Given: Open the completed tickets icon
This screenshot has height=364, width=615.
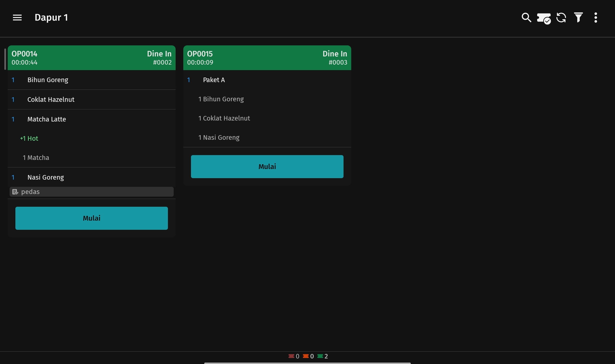Looking at the screenshot, I should point(544,18).
